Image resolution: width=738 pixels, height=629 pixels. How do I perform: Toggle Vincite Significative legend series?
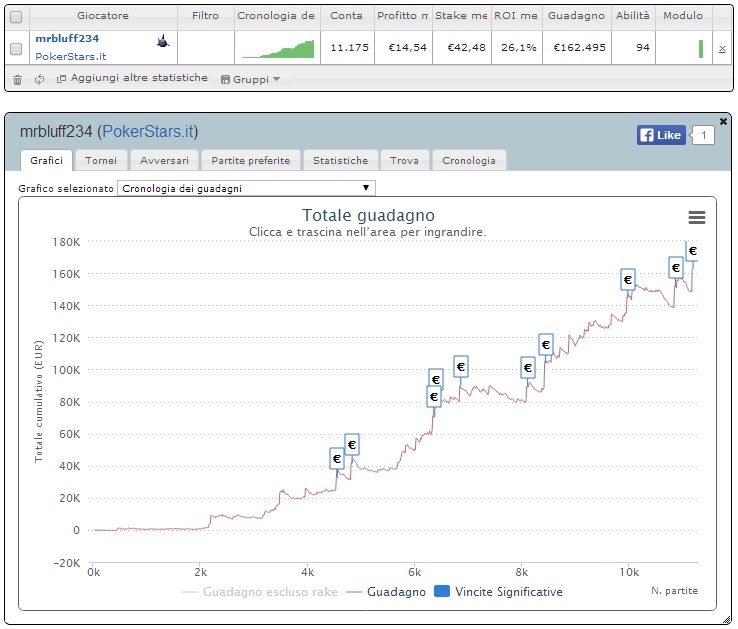pos(498,592)
